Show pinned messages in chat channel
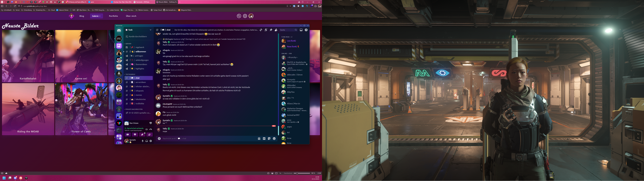 pos(271,30)
